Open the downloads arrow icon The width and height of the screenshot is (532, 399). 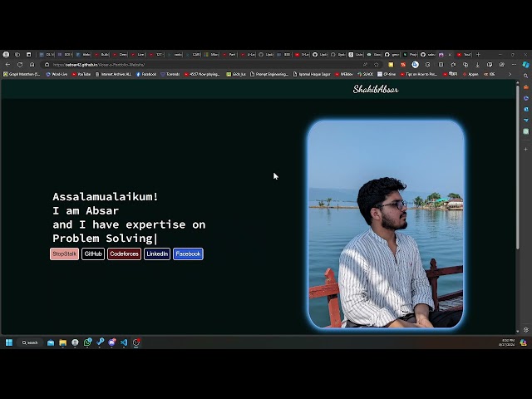click(x=477, y=65)
